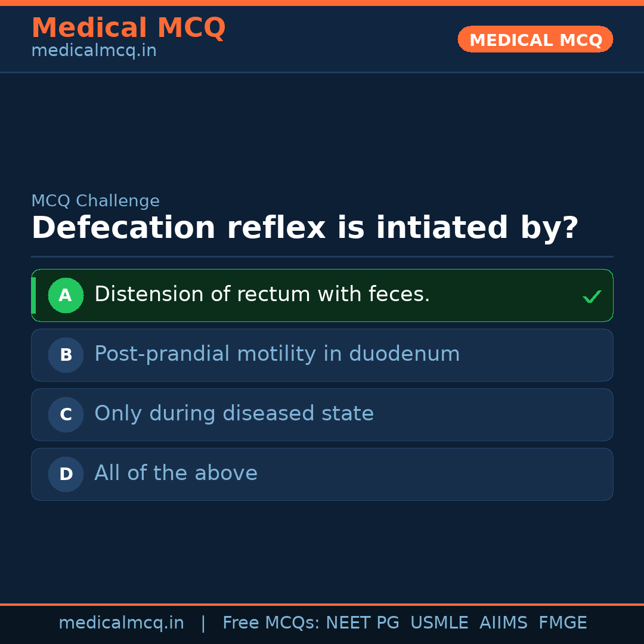Click the 'Medical MCQ' header title

tap(128, 28)
